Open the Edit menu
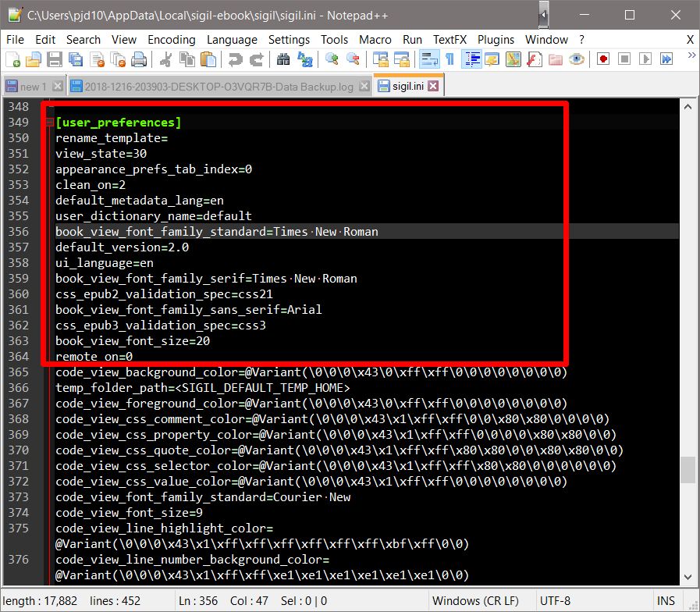 [45, 40]
